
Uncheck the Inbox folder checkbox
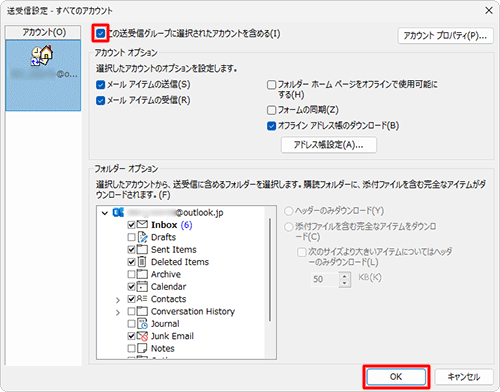(x=131, y=225)
